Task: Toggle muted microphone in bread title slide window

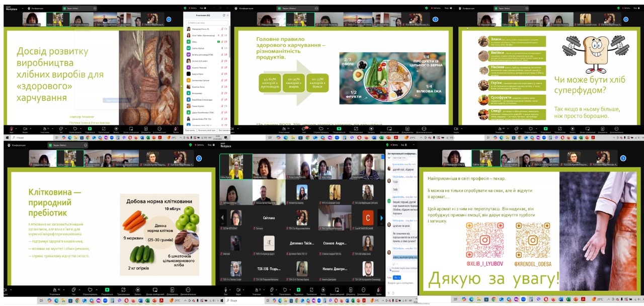Action: 12,129
